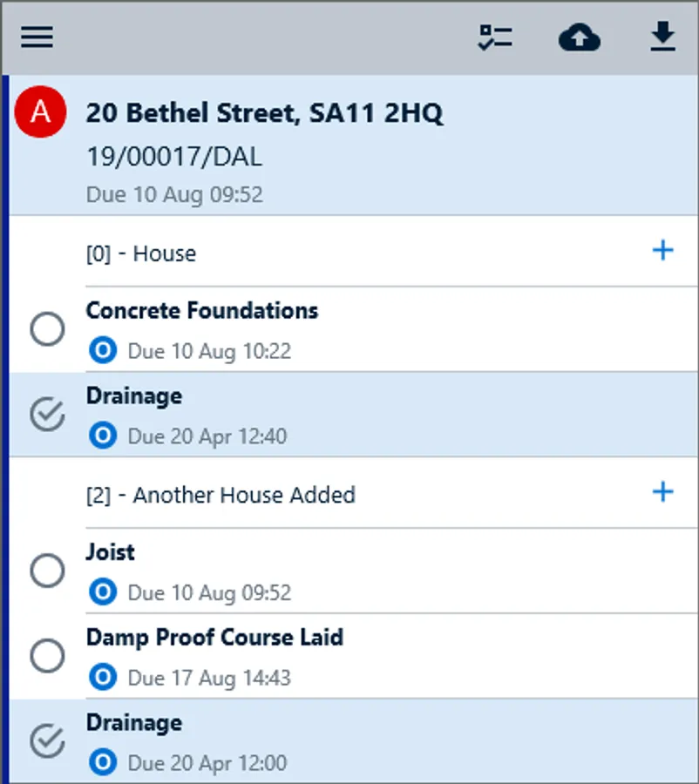699x784 pixels.
Task: Select the Concrete Foundations title text
Action: point(202,310)
